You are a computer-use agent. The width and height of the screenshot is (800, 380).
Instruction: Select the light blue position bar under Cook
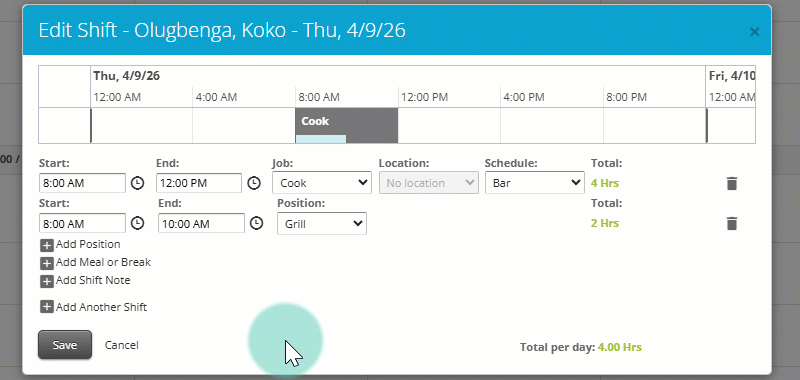click(321, 139)
